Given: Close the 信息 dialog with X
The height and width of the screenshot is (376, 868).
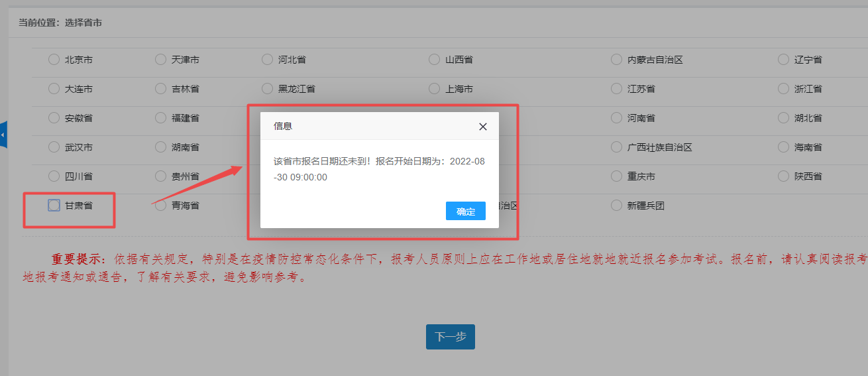Looking at the screenshot, I should (x=483, y=127).
